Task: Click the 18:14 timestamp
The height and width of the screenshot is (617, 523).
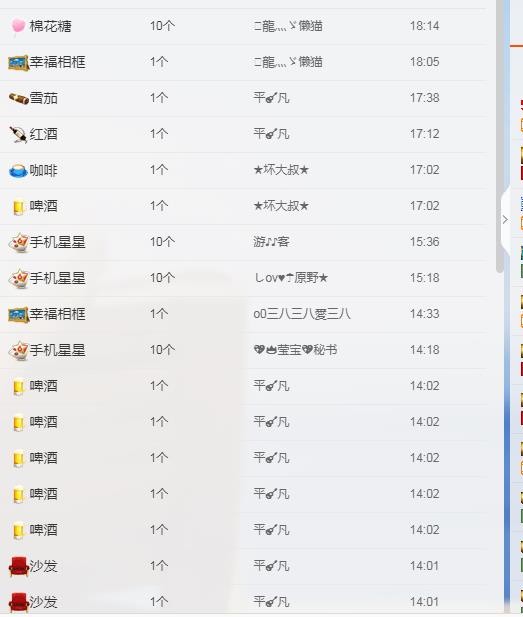Action: click(424, 26)
